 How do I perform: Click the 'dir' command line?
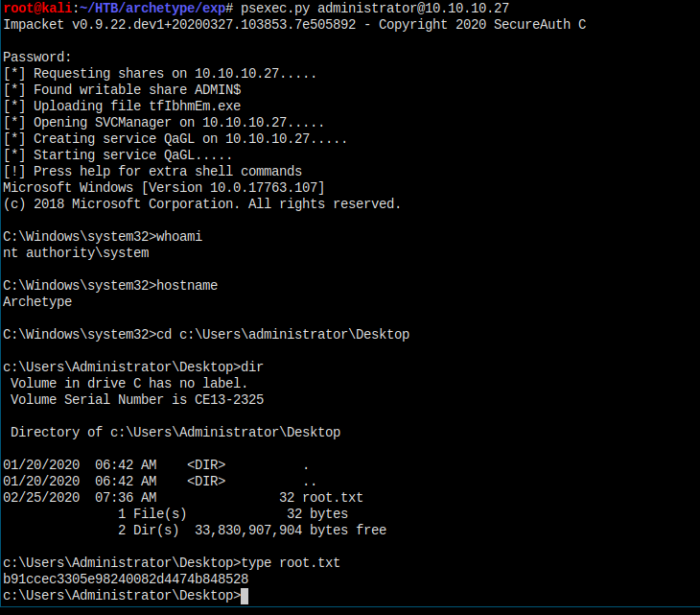133,367
